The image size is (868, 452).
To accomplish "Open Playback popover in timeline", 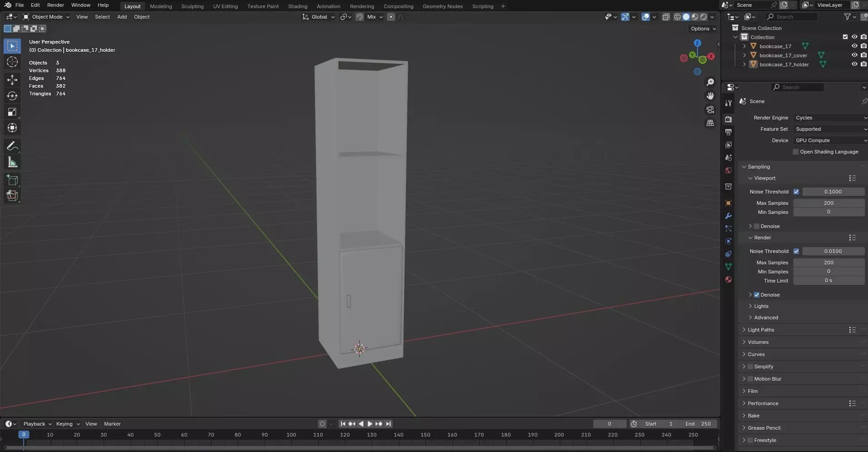I will point(37,424).
